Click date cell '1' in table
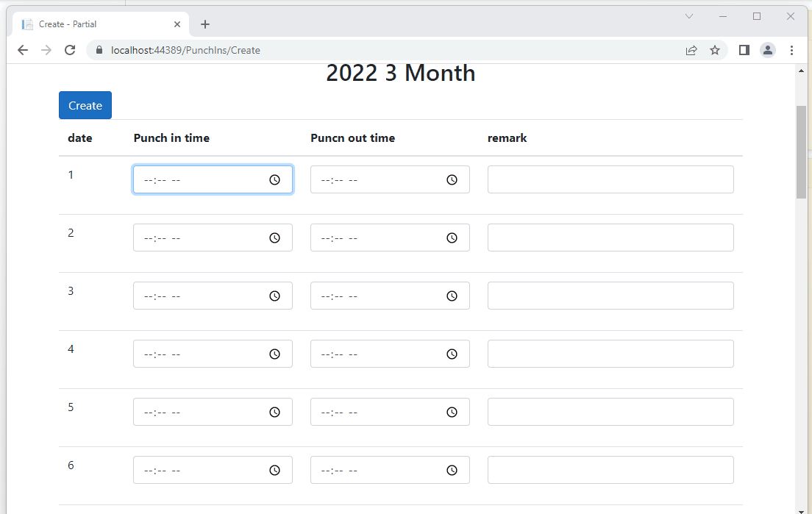Image resolution: width=812 pixels, height=514 pixels. (71, 175)
